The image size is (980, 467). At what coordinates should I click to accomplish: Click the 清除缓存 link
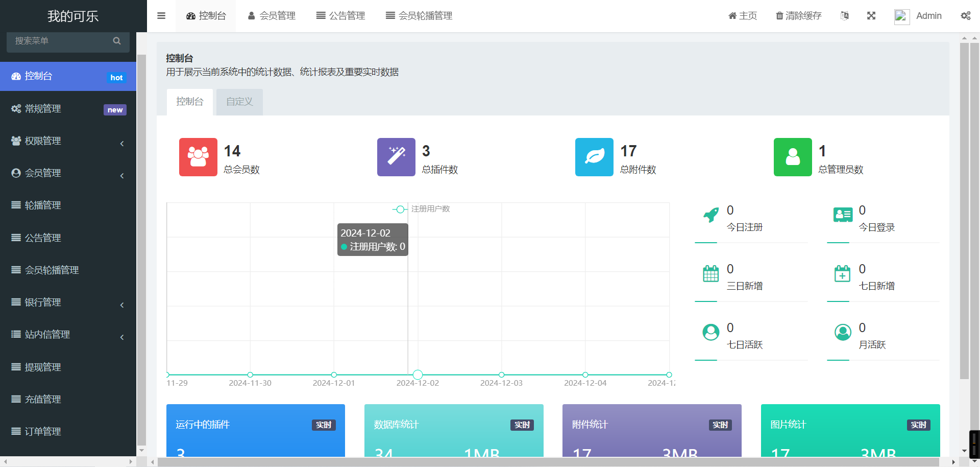pos(799,16)
